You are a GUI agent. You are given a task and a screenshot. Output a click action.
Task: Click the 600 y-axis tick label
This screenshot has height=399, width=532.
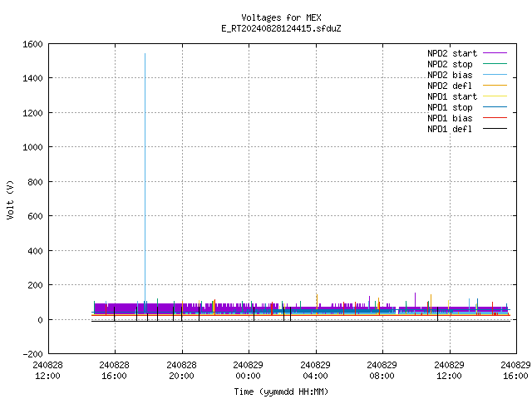[35, 216]
